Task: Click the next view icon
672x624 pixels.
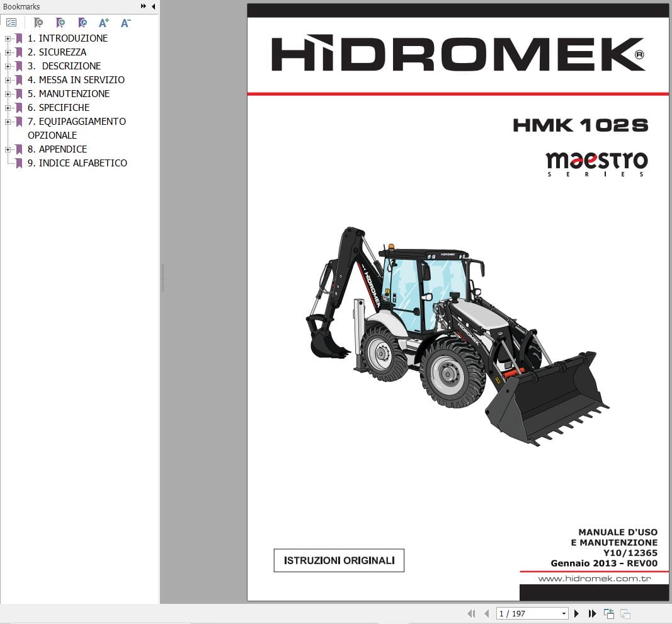Action: tap(625, 613)
